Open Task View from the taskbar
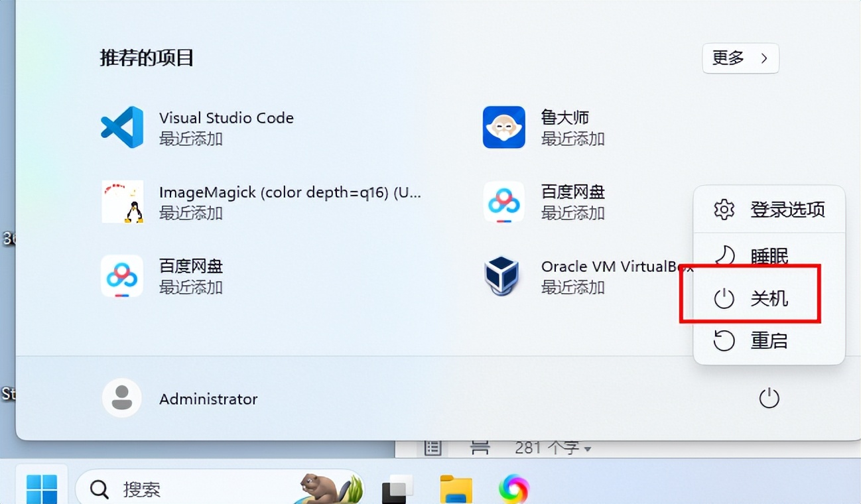This screenshot has height=504, width=861. pos(399,489)
